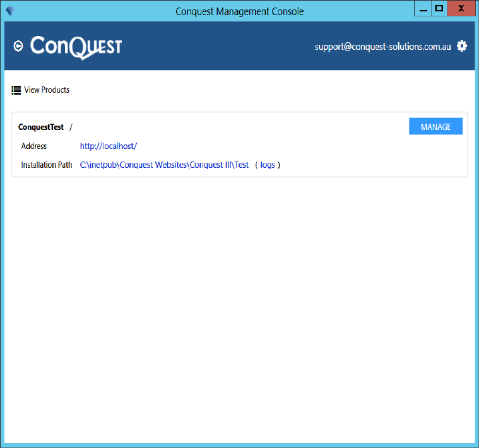Click the Conquest logo in the header
Viewport: 479px width, 448px height.
(76, 47)
